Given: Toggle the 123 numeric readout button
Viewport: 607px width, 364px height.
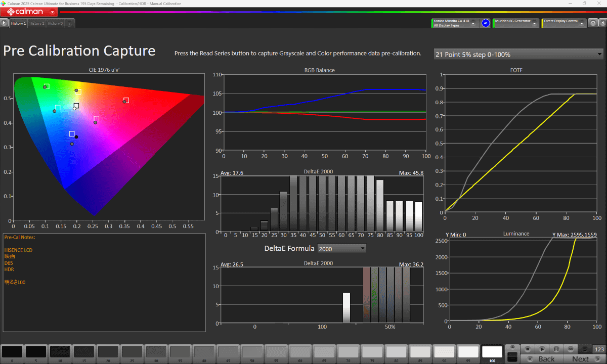Looking at the screenshot, I should pyautogui.click(x=599, y=349).
